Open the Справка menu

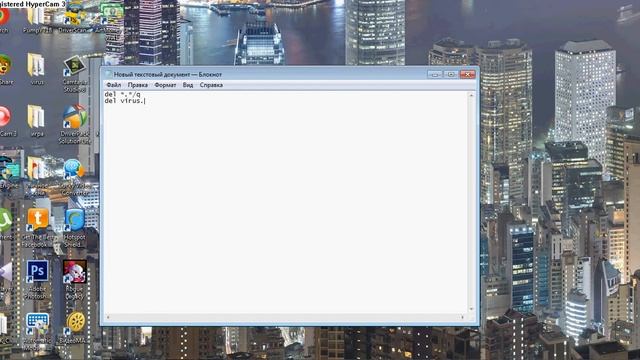(211, 85)
